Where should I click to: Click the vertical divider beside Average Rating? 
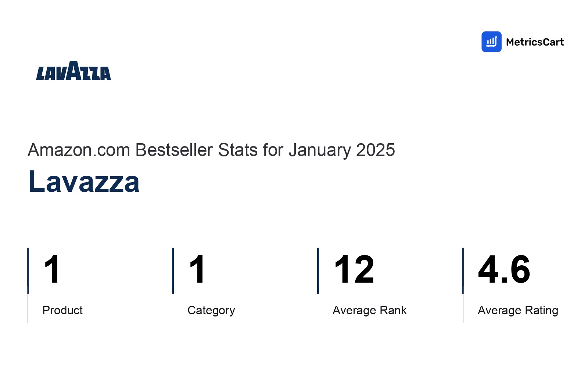click(463, 285)
